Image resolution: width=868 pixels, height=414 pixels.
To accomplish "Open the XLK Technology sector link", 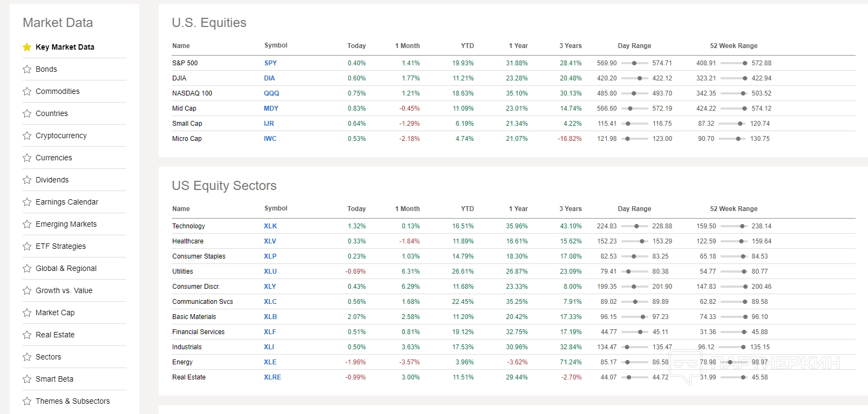I will (270, 226).
